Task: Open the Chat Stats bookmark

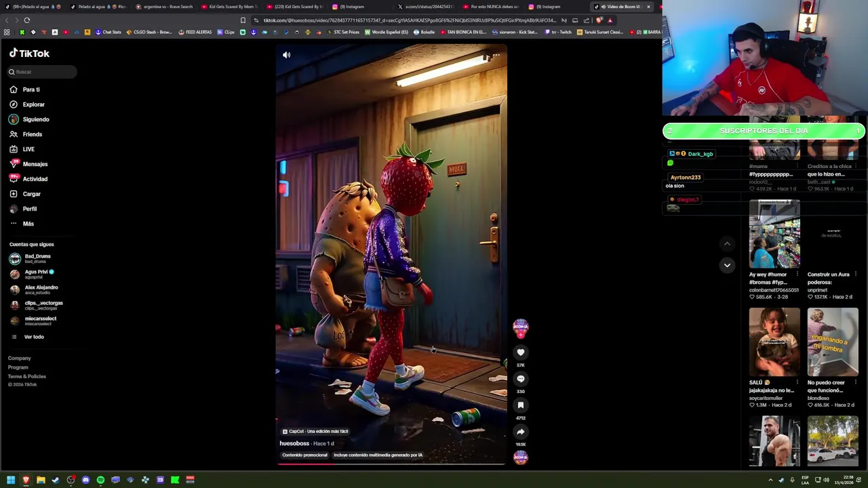Action: [x=108, y=32]
